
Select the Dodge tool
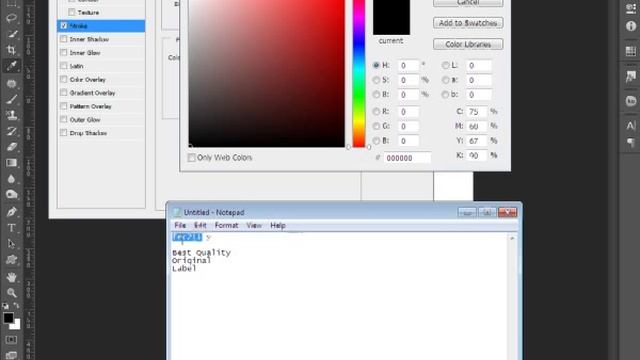click(x=11, y=195)
